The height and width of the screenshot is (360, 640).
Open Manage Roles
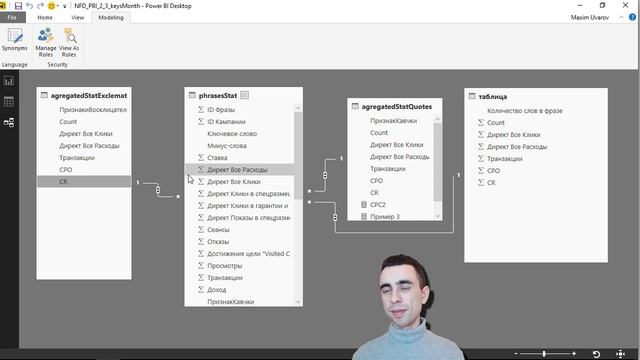pyautogui.click(x=46, y=42)
